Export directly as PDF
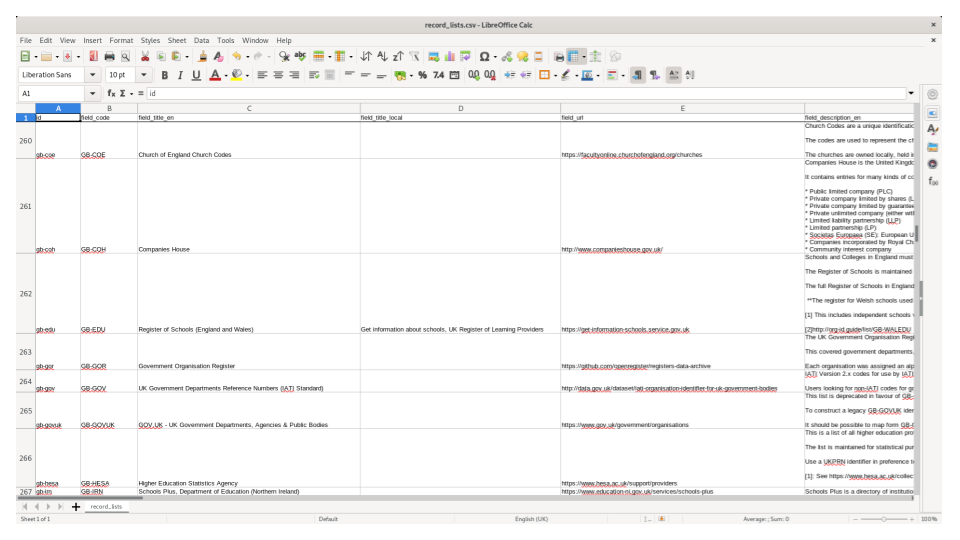 coord(93,56)
